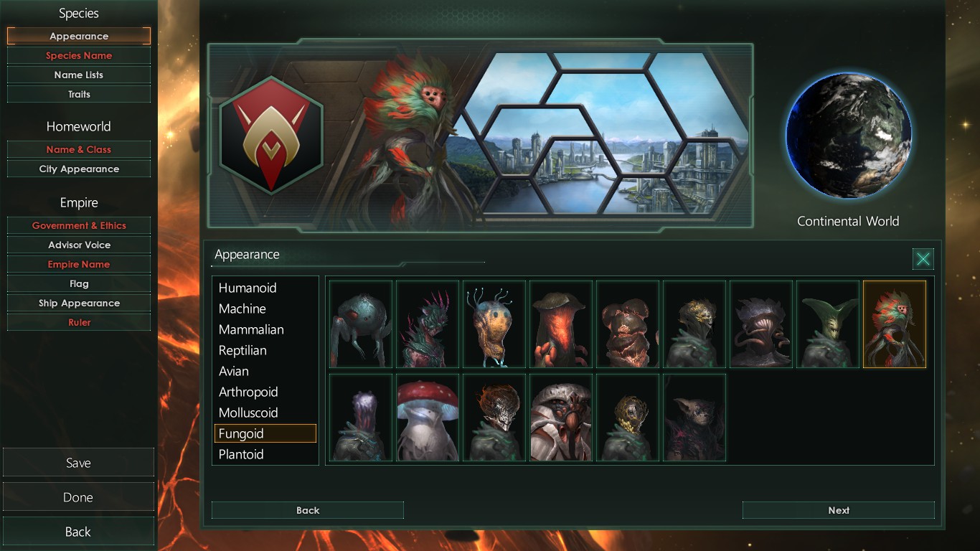Open the Traits section
The height and width of the screenshot is (551, 980).
pyautogui.click(x=79, y=94)
